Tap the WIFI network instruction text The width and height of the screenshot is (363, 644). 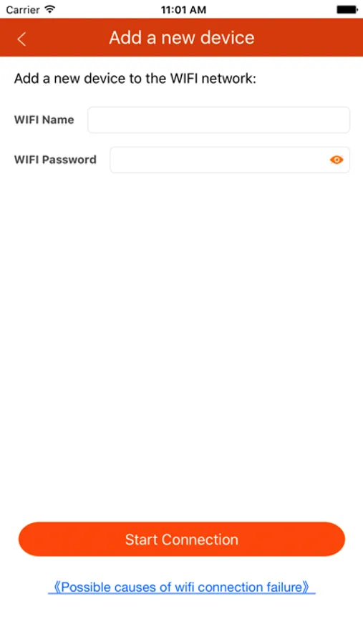tap(135, 79)
